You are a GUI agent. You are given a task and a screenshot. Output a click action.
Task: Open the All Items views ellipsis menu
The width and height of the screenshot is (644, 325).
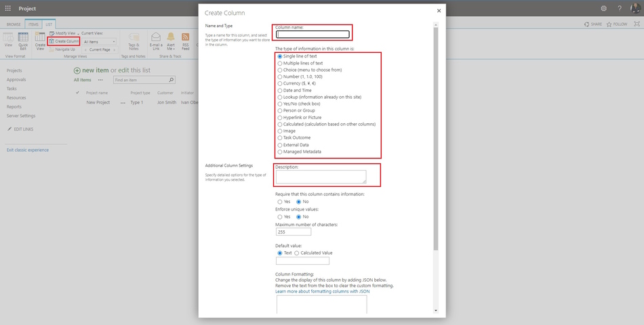(x=100, y=80)
